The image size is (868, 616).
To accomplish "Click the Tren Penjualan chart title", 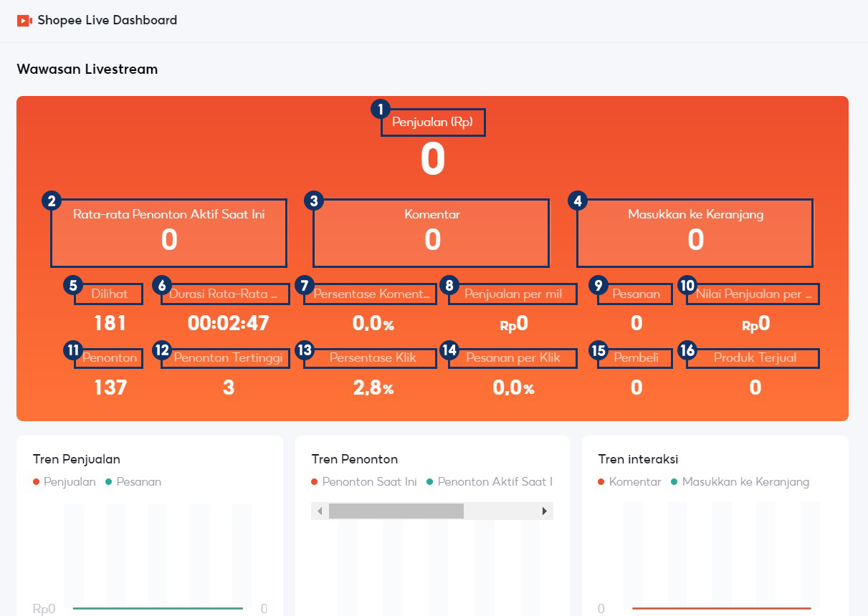I will pos(77,459).
